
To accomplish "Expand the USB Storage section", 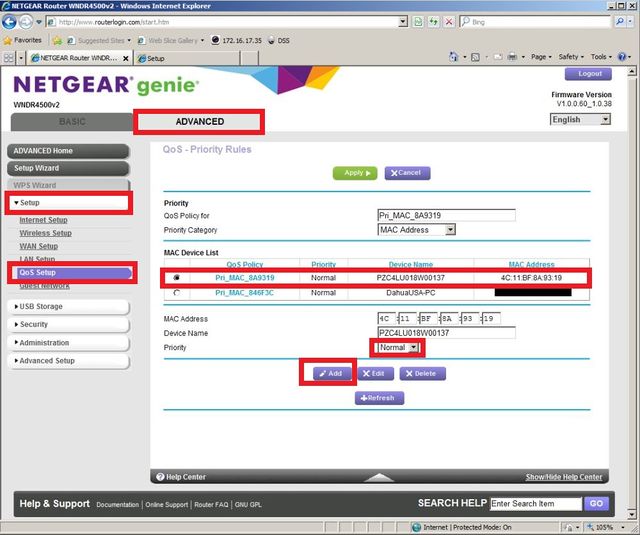I will point(69,306).
